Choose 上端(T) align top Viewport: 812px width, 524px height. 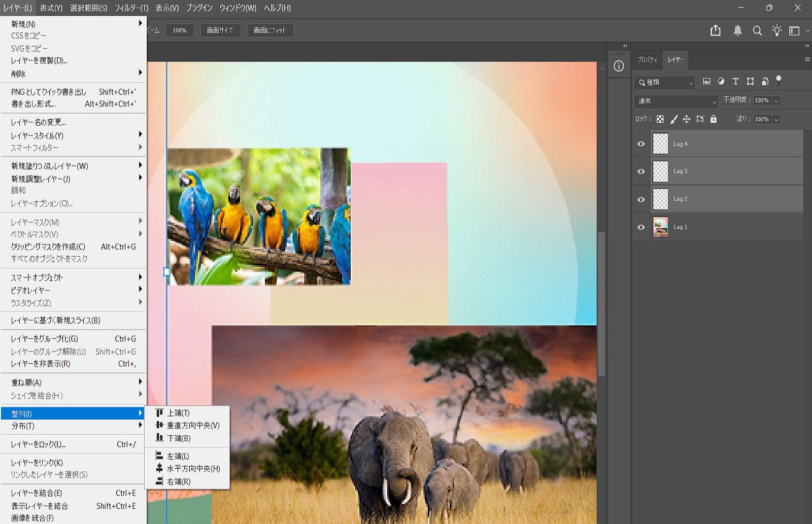click(187, 413)
